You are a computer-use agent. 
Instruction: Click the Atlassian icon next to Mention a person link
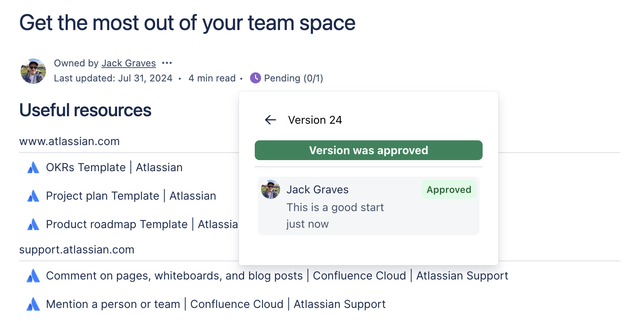coord(33,304)
